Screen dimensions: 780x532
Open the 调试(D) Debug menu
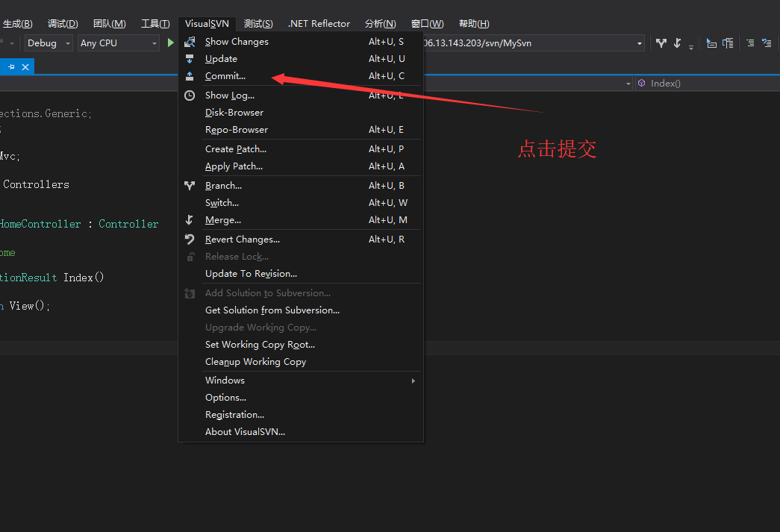(63, 23)
